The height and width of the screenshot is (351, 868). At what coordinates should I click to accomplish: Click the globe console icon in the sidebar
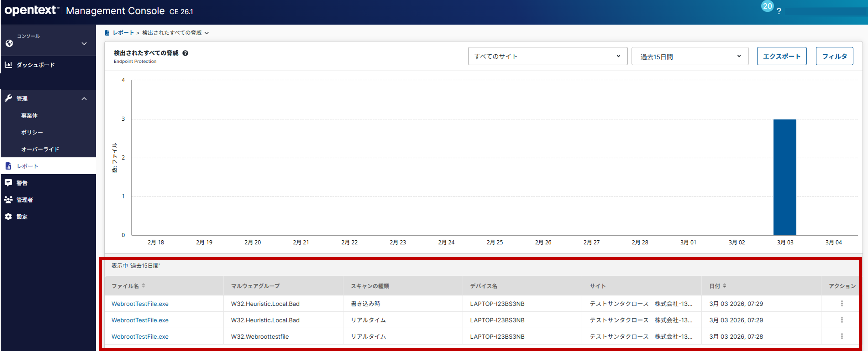pos(9,44)
